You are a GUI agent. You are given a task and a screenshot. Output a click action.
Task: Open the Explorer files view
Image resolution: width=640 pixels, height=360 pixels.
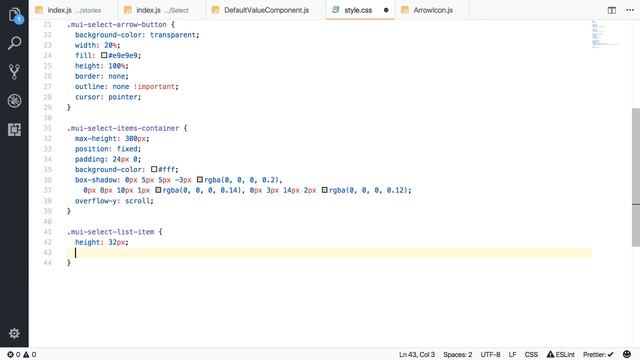coord(14,15)
